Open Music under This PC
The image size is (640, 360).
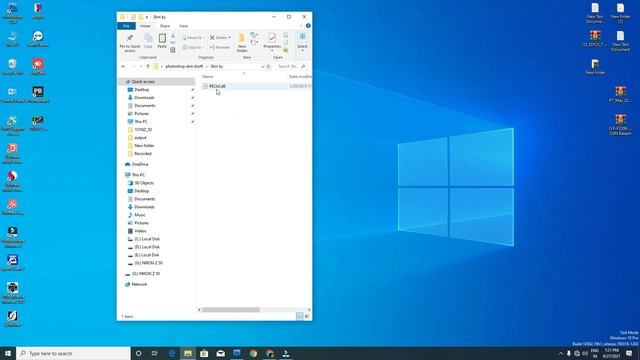(x=140, y=215)
